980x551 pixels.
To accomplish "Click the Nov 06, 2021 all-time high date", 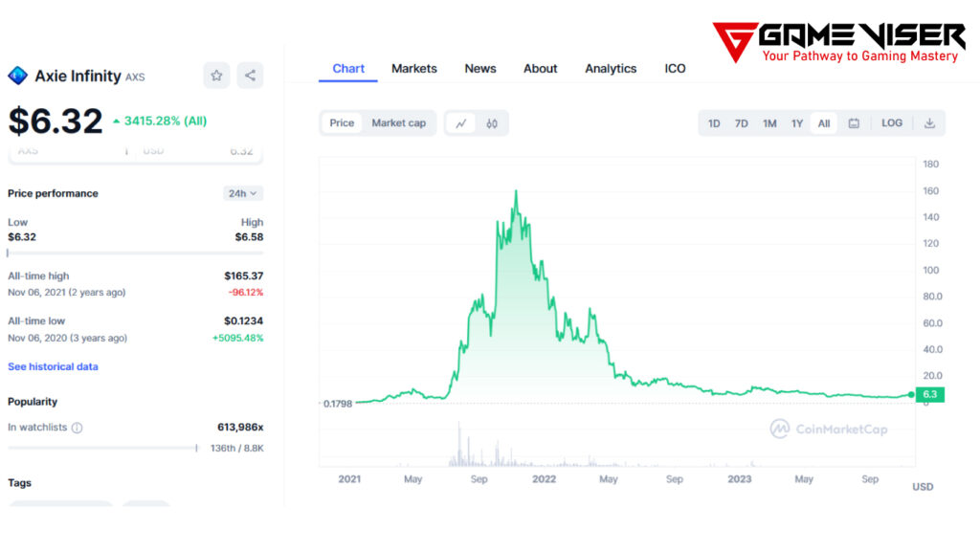I will 67,293.
